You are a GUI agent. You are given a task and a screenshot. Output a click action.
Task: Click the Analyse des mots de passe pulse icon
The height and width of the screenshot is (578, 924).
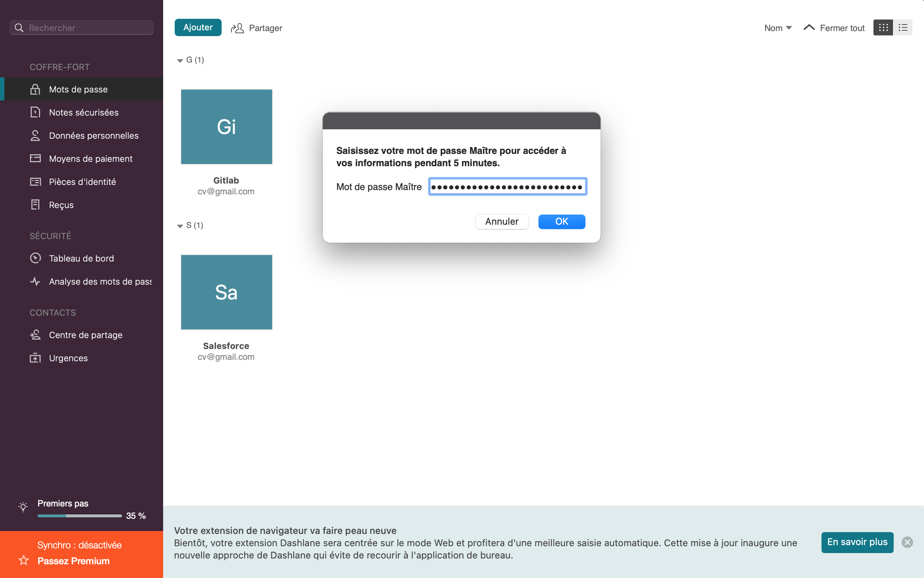point(35,281)
